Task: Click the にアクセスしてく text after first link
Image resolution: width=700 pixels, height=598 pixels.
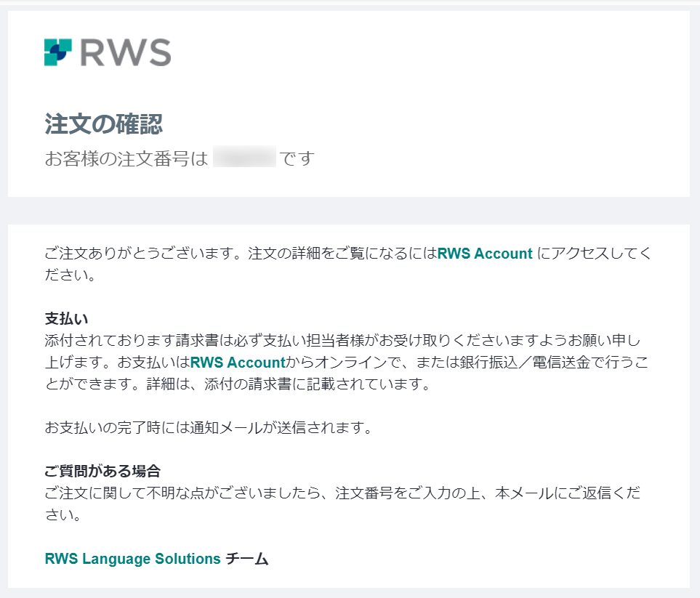Action: [x=594, y=254]
